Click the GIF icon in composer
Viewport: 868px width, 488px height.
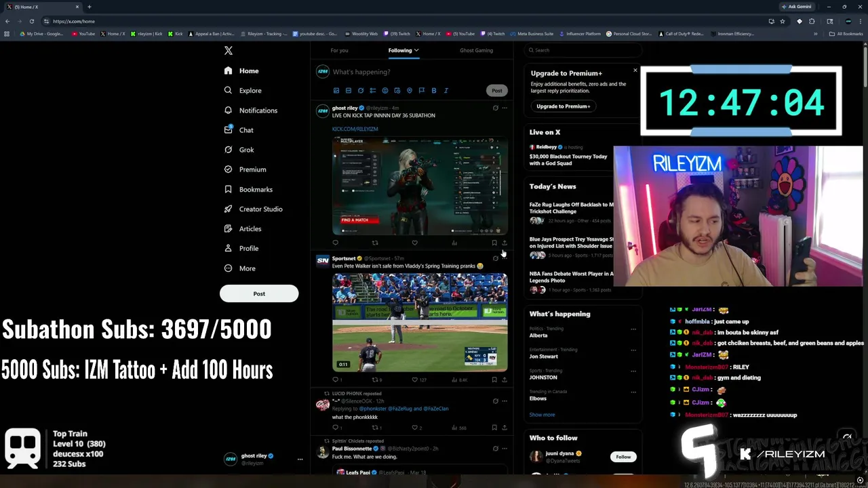coord(349,90)
